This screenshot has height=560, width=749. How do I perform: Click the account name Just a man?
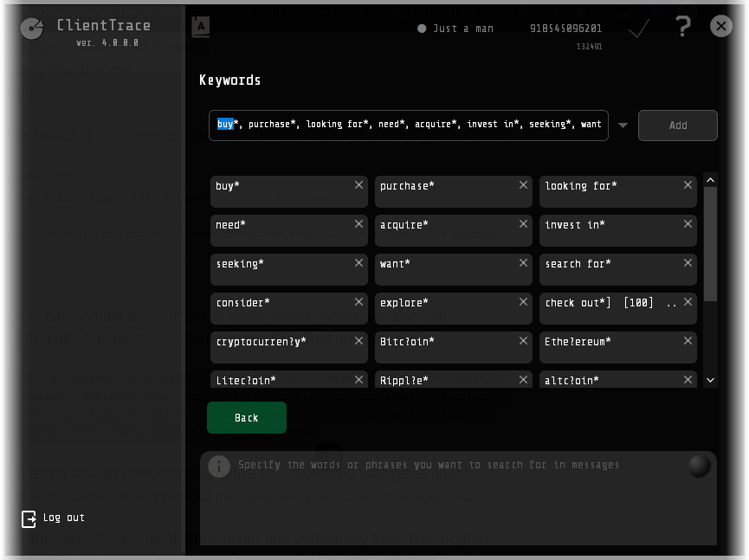[x=463, y=29]
